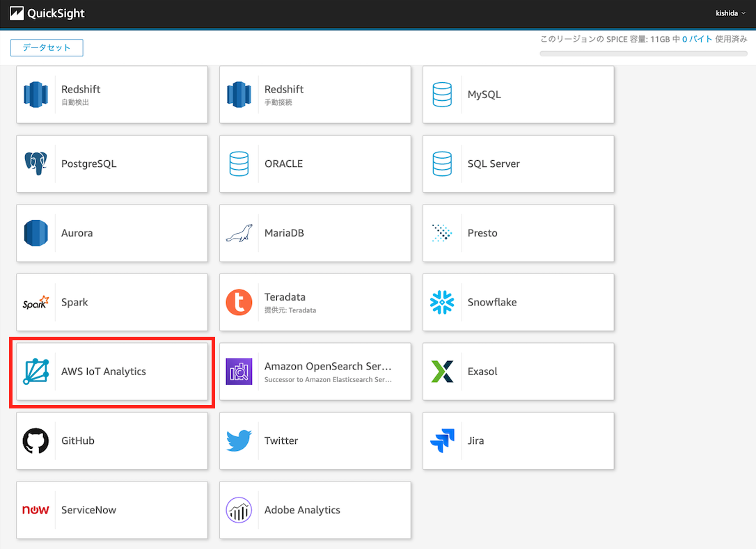Click the Redshift manual connect (手動接続) icon
756x549 pixels.
[x=239, y=95]
